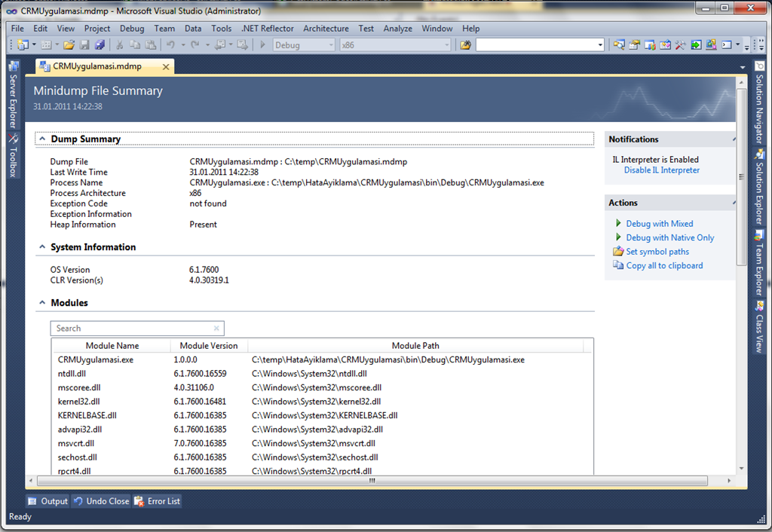
Task: Sort by the Module Version column header
Action: click(209, 345)
